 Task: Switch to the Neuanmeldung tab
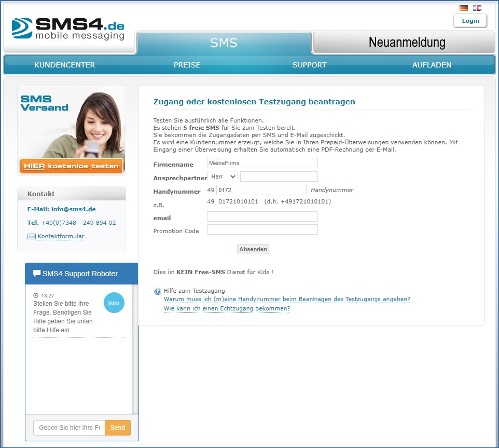(407, 43)
